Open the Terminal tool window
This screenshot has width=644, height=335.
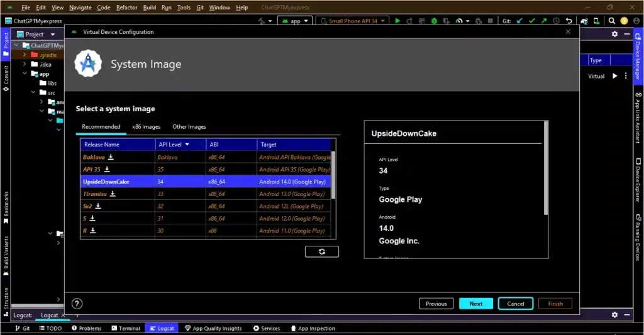(x=126, y=328)
